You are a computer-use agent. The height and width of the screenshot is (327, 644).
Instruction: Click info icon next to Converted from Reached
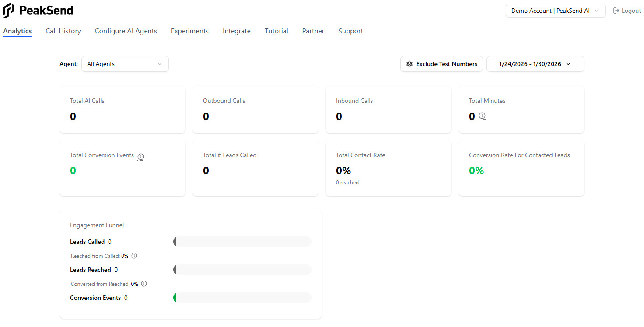click(144, 284)
